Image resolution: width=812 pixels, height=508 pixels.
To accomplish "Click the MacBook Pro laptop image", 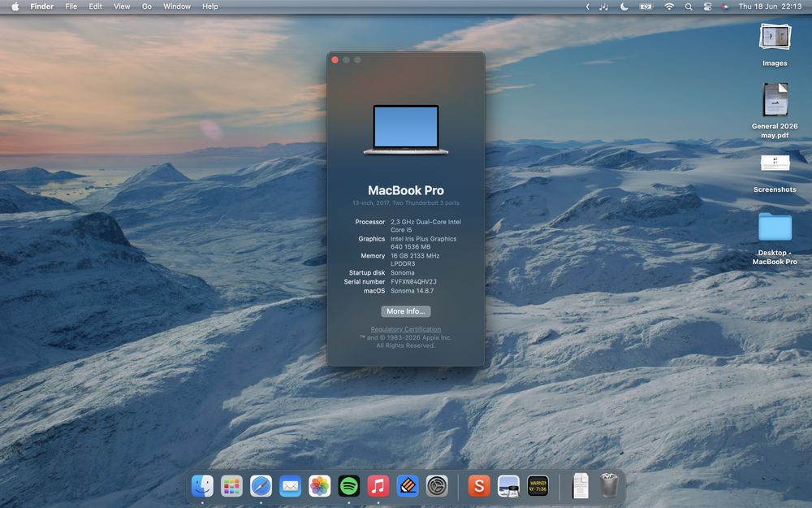I will click(406, 129).
